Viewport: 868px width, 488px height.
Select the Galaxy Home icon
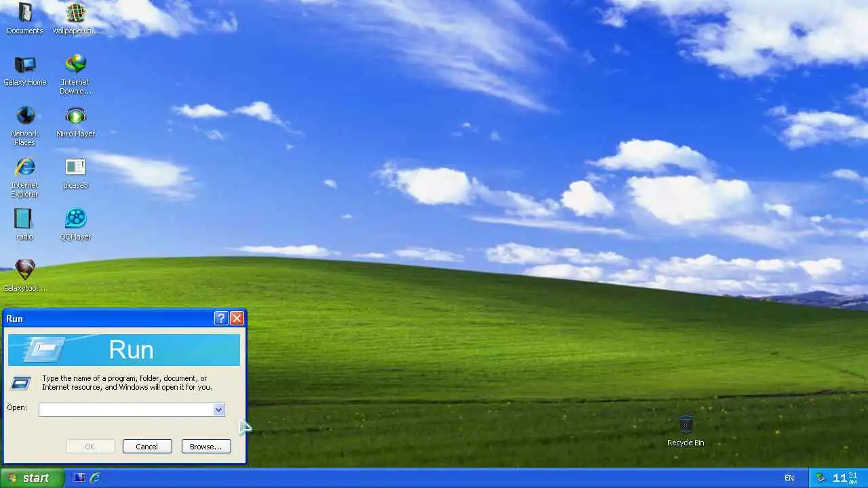pos(25,70)
